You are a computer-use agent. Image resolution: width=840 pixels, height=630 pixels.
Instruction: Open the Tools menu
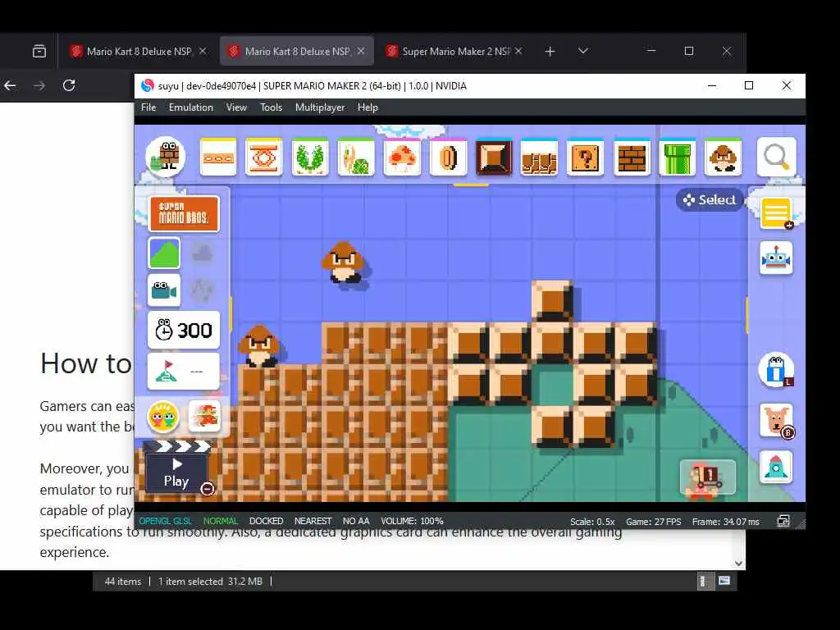coord(271,107)
